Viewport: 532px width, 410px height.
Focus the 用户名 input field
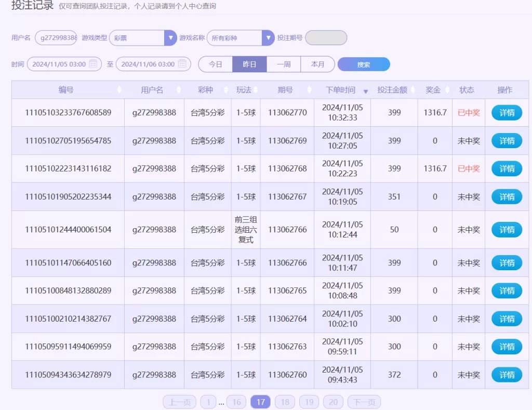pos(56,37)
